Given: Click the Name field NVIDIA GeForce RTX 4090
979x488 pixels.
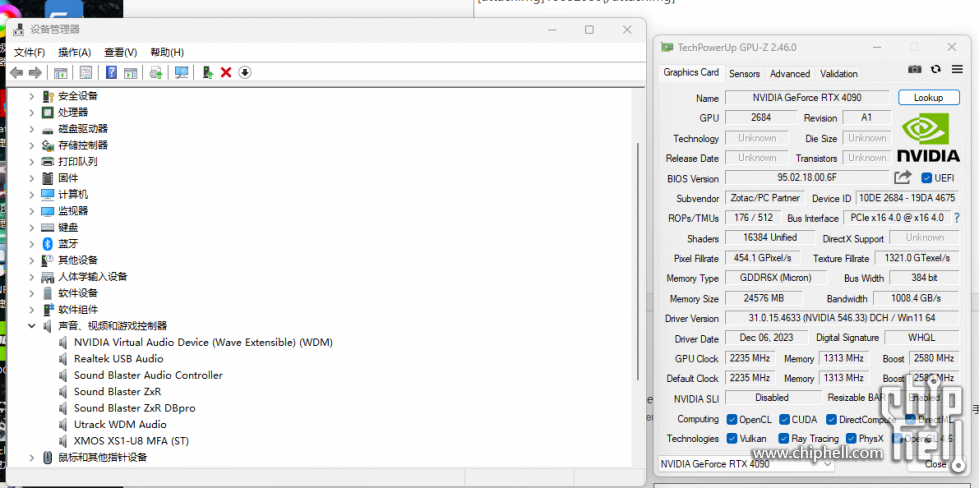Looking at the screenshot, I should (x=807, y=97).
